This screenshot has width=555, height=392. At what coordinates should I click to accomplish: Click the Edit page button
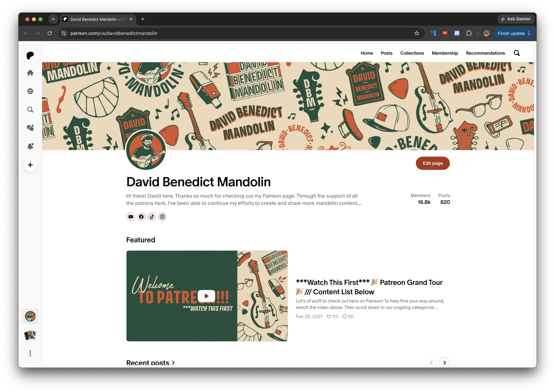pos(433,163)
